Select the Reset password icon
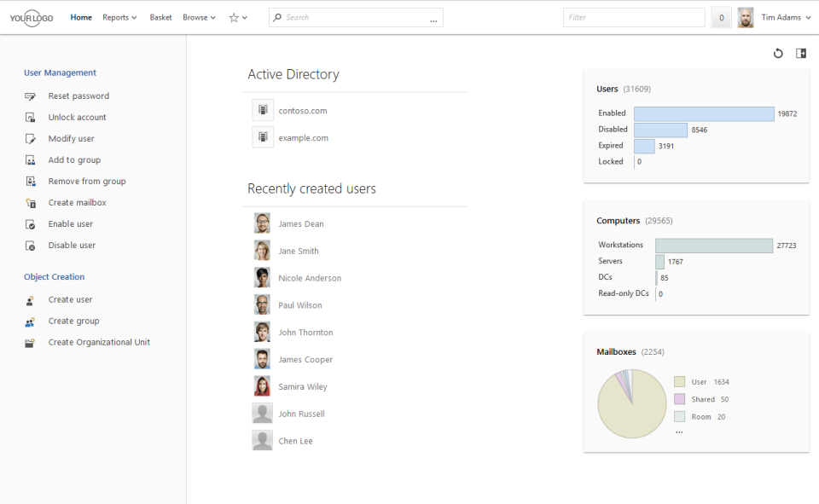The height and width of the screenshot is (504, 819). pos(28,96)
